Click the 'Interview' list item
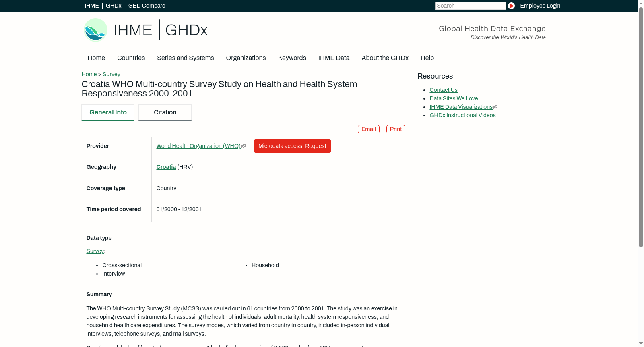644x347 pixels. pyautogui.click(x=114, y=274)
